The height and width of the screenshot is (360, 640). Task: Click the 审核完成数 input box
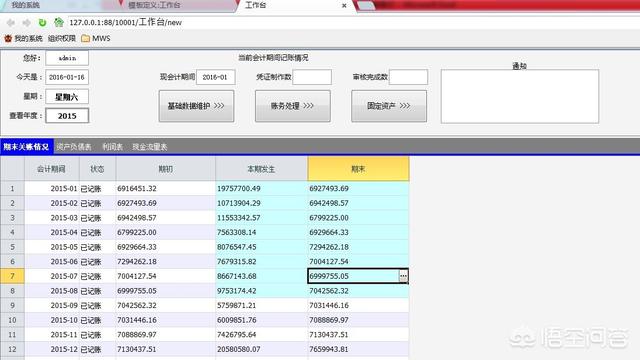[x=408, y=77]
